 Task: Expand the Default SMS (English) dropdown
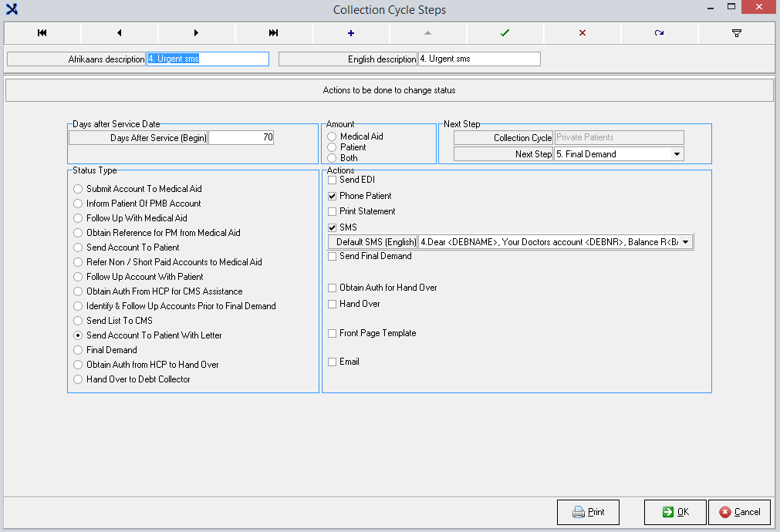685,242
